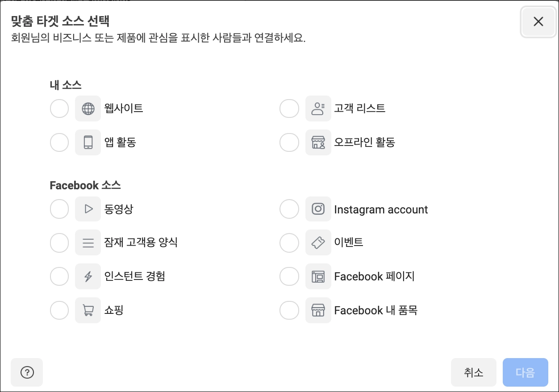
Task: Click the lightning bolt icon for 인스턴트 경험
Action: point(88,277)
